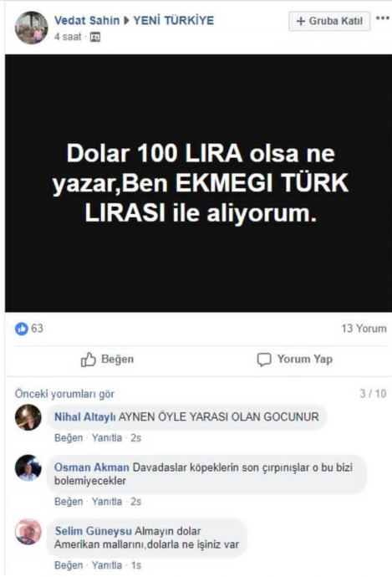Open Nihal Altaylı's avatar
392x577 pixels.
tap(28, 417)
